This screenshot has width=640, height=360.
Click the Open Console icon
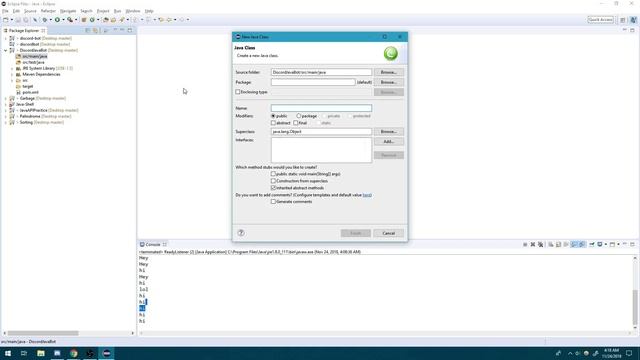[612, 244]
